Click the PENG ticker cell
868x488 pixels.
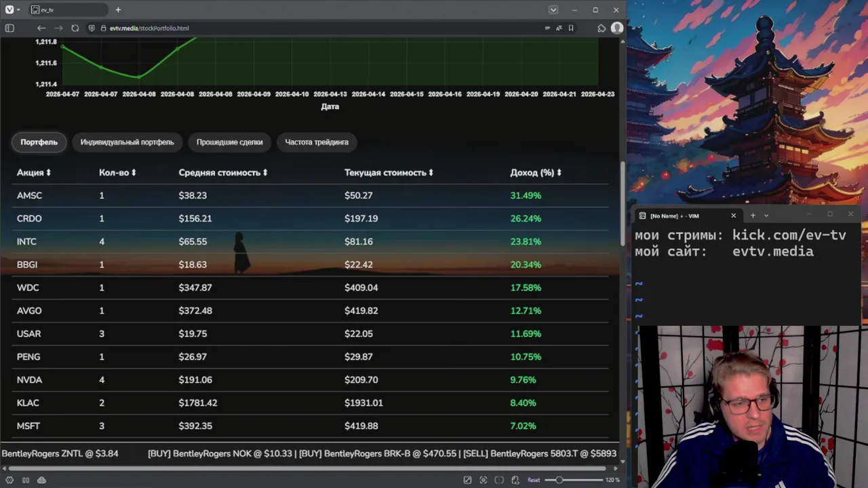tap(28, 357)
